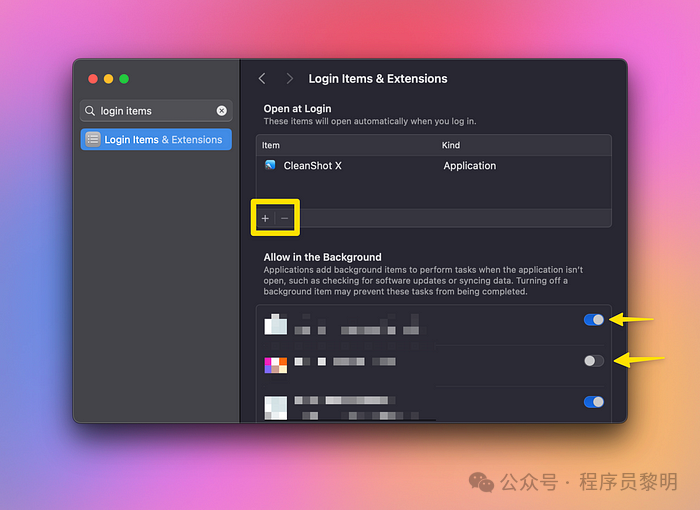700x510 pixels.
Task: Click the plus button to add a login item
Action: click(x=265, y=218)
